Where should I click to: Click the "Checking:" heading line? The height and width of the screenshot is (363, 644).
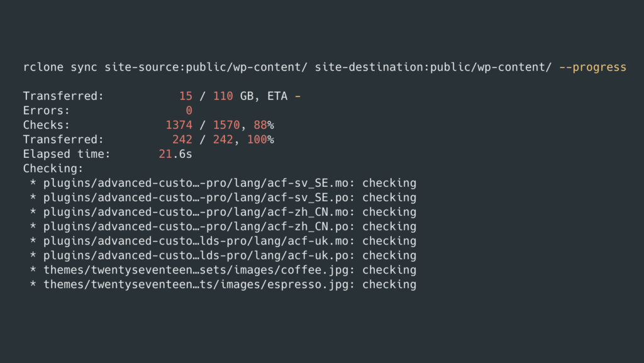coord(53,169)
